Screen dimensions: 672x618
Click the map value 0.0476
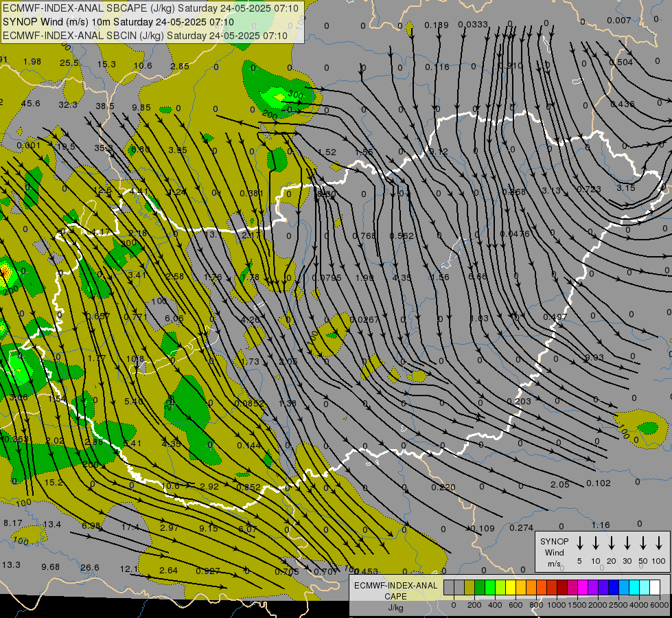click(x=515, y=234)
